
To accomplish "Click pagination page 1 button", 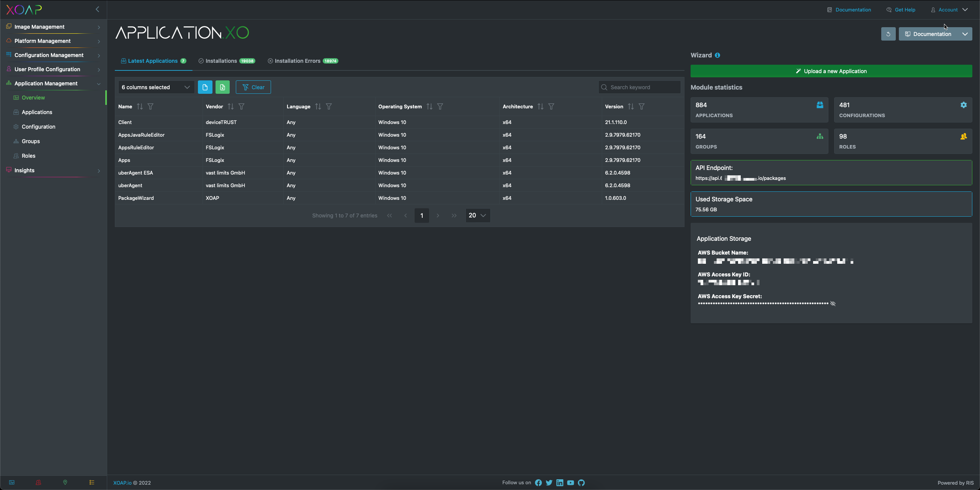I will (421, 216).
